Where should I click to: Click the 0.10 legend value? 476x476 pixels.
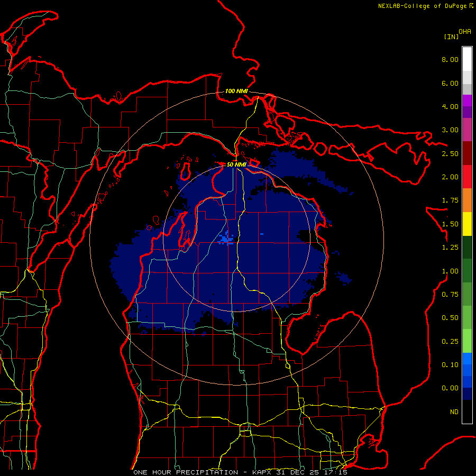450,365
